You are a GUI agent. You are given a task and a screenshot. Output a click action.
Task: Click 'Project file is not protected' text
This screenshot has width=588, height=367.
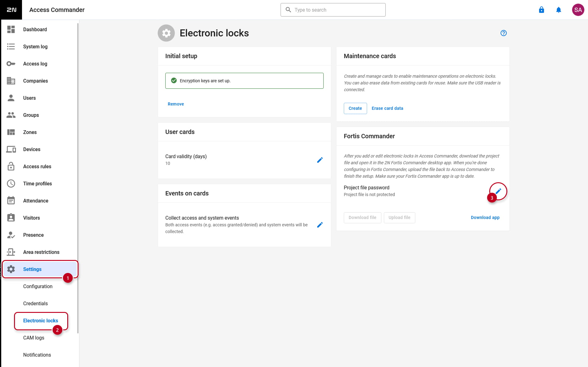pyautogui.click(x=369, y=195)
